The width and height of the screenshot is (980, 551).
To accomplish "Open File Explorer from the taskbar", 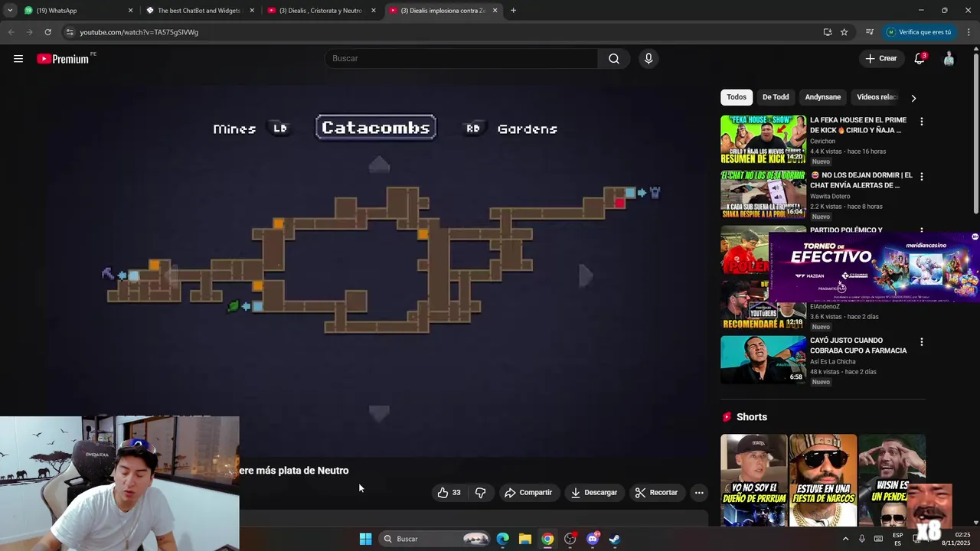I will [x=525, y=539].
